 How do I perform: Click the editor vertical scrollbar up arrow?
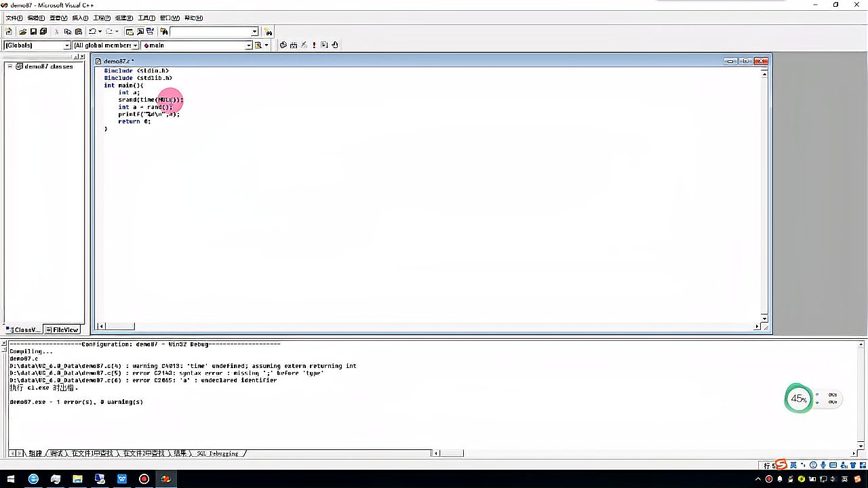coord(764,73)
